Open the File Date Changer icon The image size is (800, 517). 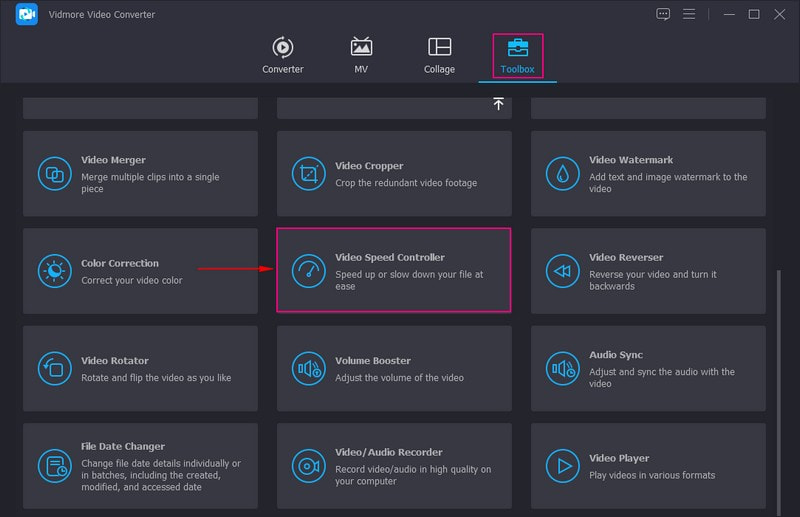pos(54,466)
